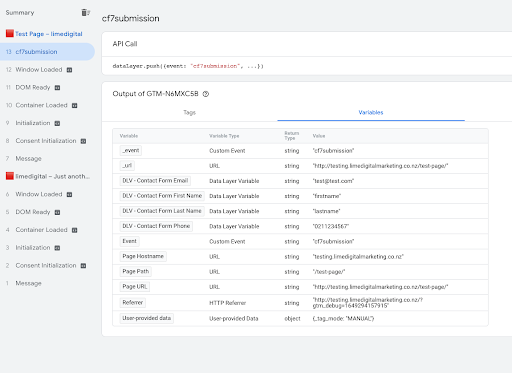Click the Value column header

coord(319,136)
